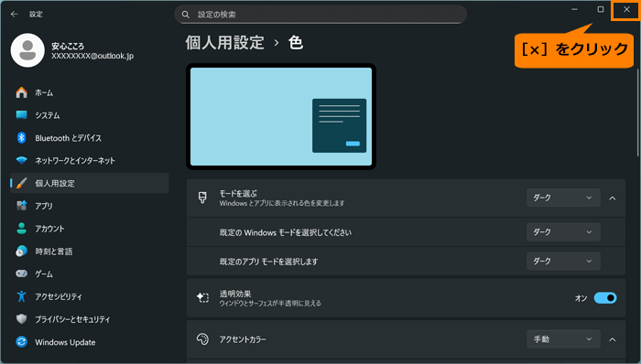Click the 透明効果 setting label
This screenshot has height=364, width=641.
coord(235,294)
